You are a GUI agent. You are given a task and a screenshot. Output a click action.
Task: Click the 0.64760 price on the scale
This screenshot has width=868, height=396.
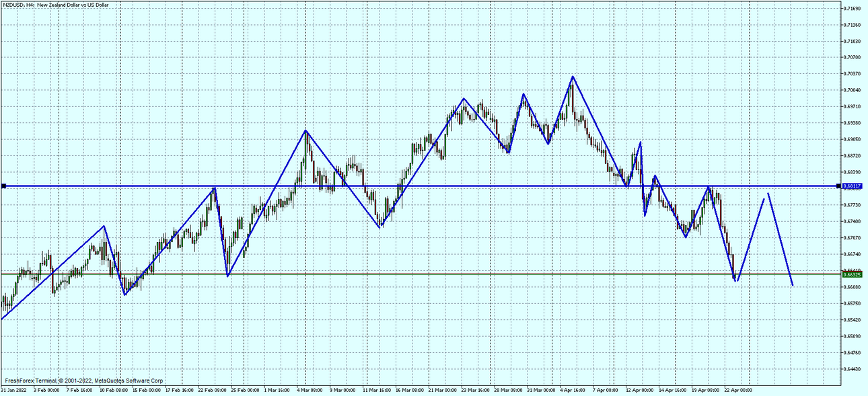click(853, 352)
